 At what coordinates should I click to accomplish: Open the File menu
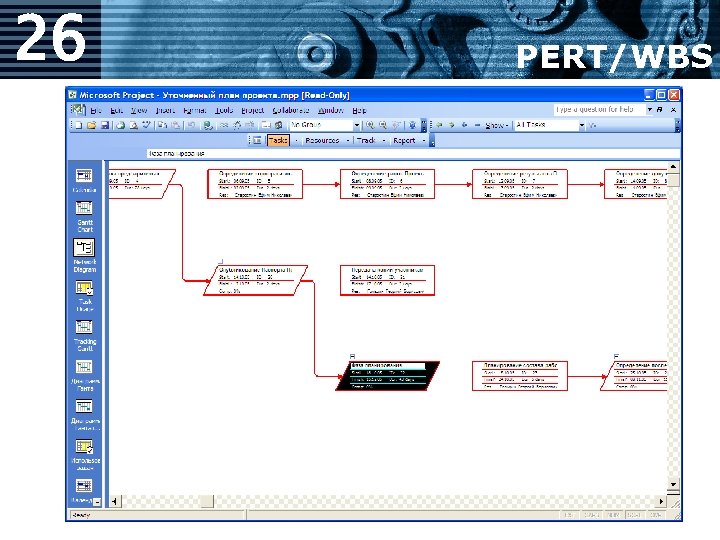click(96, 110)
